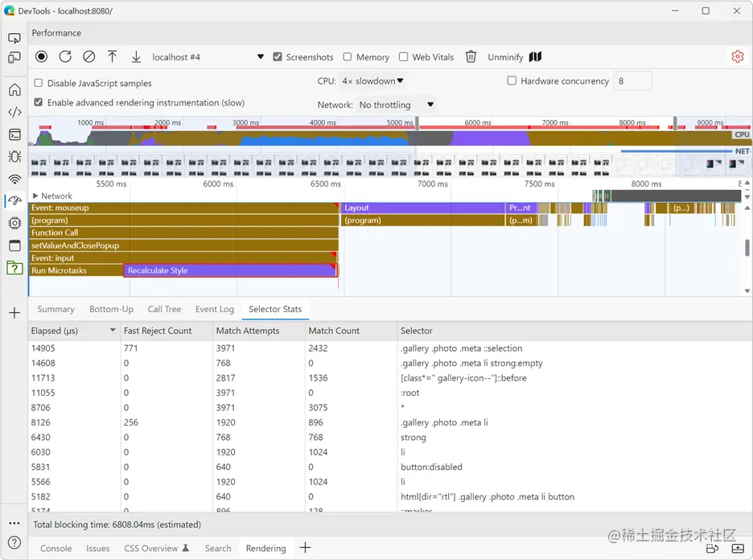Screen dimensions: 753x560
Task: Start recording with the Record button
Action: pyautogui.click(x=41, y=56)
